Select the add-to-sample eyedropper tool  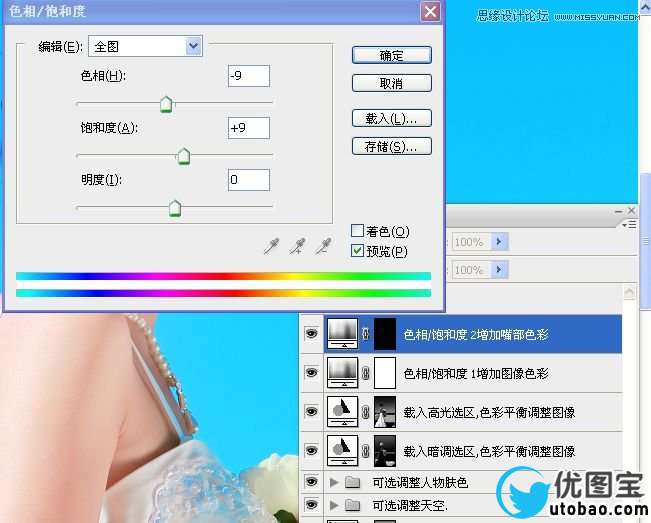297,246
